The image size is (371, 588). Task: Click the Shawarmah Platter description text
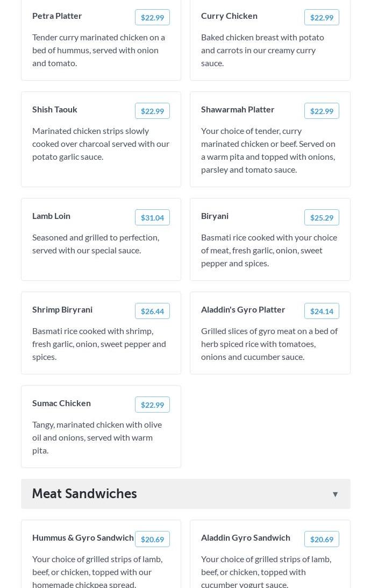click(x=268, y=150)
